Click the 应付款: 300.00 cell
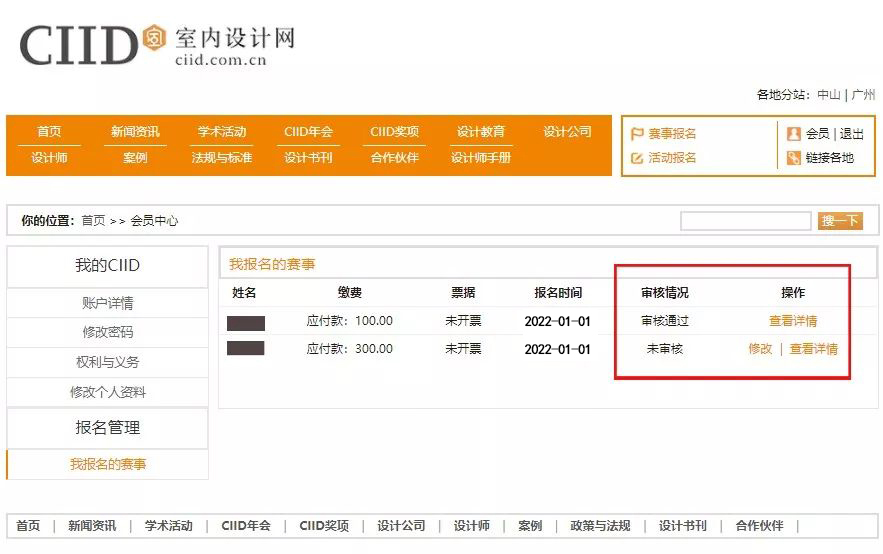Screen dimensions: 883x554 (x=349, y=349)
